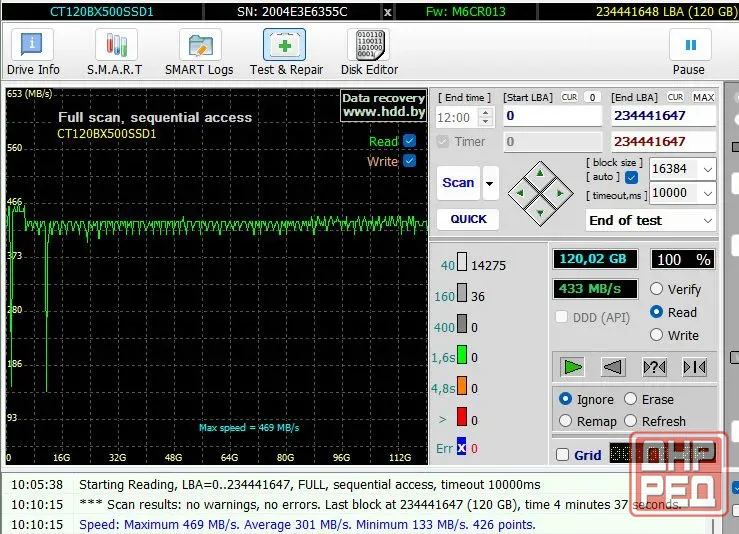Adjust End time with the spinner arrows
The image size is (739, 534).
tap(485, 117)
